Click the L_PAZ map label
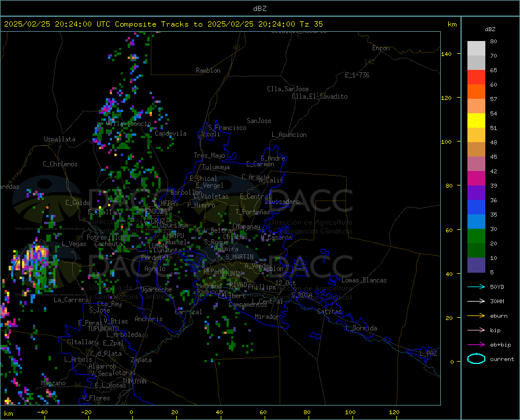Screen dimensions: 520x420 [428, 354]
